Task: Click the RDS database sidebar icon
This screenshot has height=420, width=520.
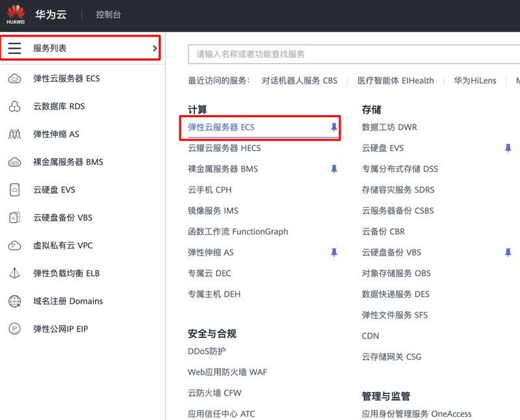Action: tap(14, 107)
